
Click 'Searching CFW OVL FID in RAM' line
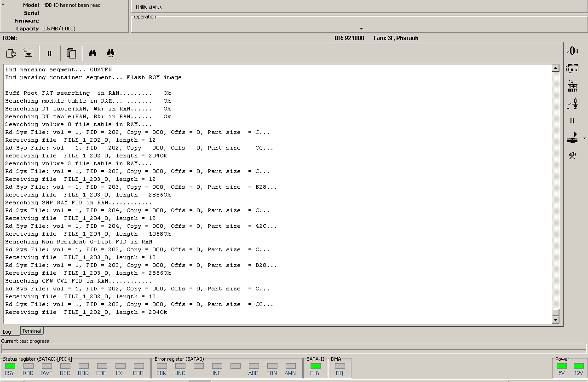78,281
